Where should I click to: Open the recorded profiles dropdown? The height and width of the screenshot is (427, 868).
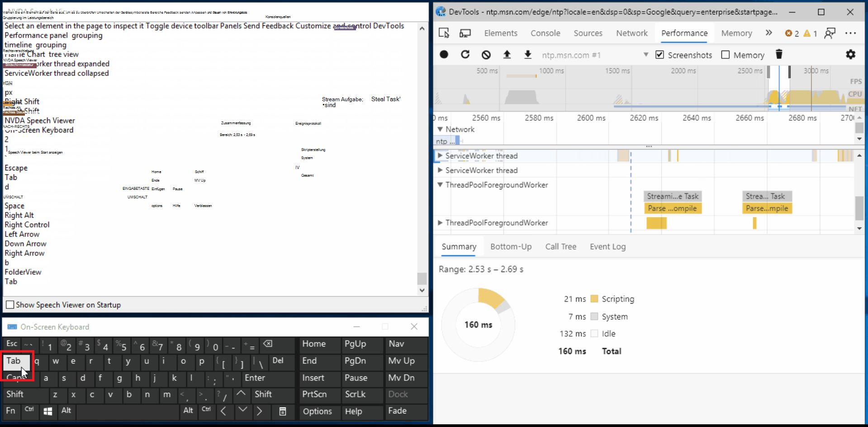pos(646,55)
